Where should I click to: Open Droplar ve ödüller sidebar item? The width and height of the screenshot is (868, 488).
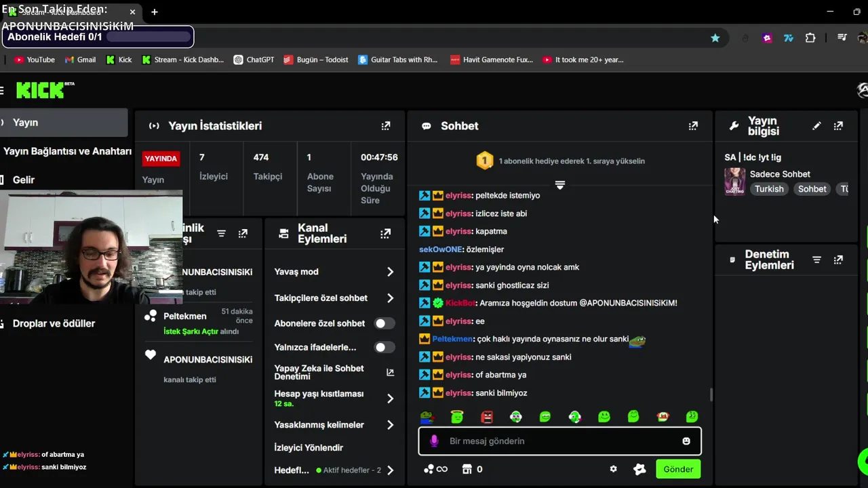[x=65, y=323]
